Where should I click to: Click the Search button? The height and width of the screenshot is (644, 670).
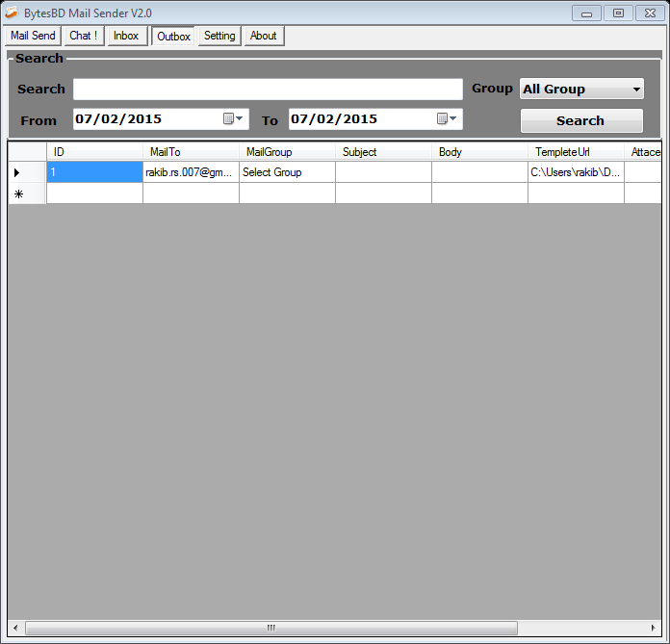click(x=581, y=121)
